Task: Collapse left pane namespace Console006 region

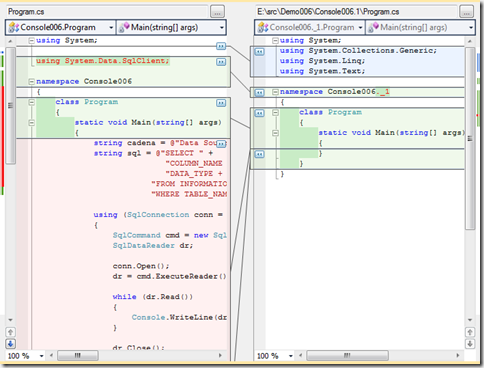Action: click(x=31, y=82)
